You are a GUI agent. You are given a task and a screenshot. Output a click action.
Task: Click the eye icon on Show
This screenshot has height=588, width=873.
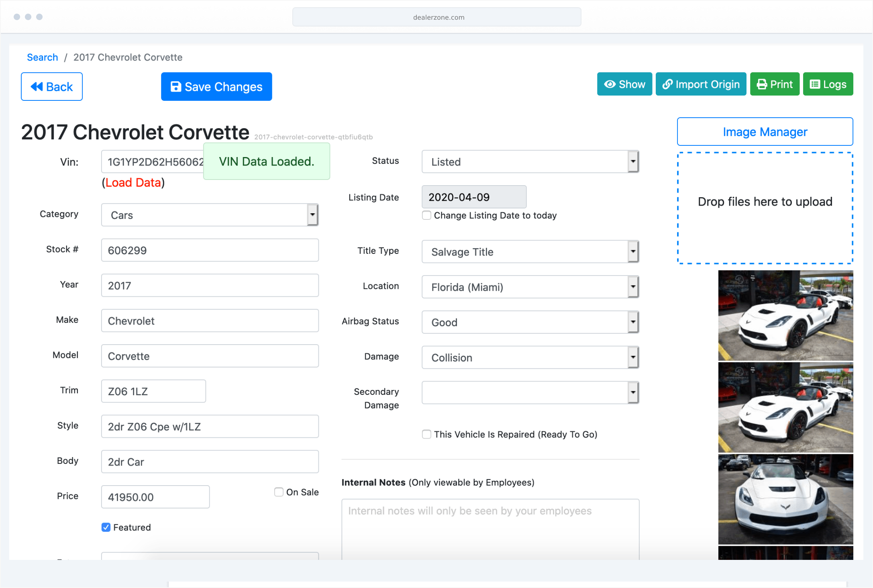[610, 84]
